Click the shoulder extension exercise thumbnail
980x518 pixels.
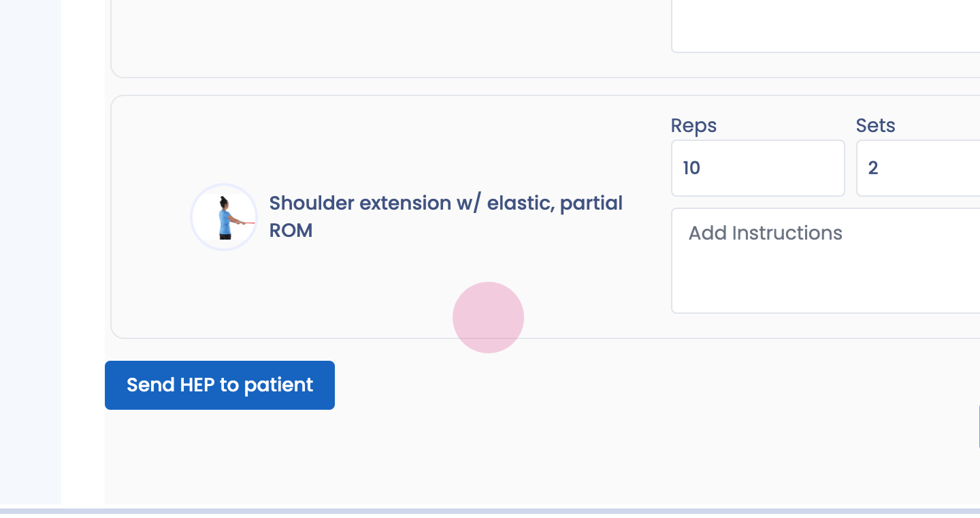point(223,217)
